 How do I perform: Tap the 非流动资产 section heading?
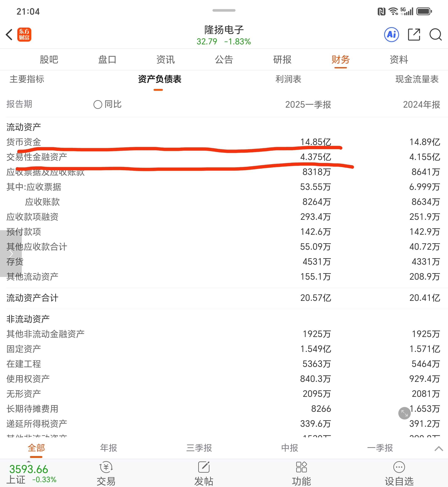point(28,319)
